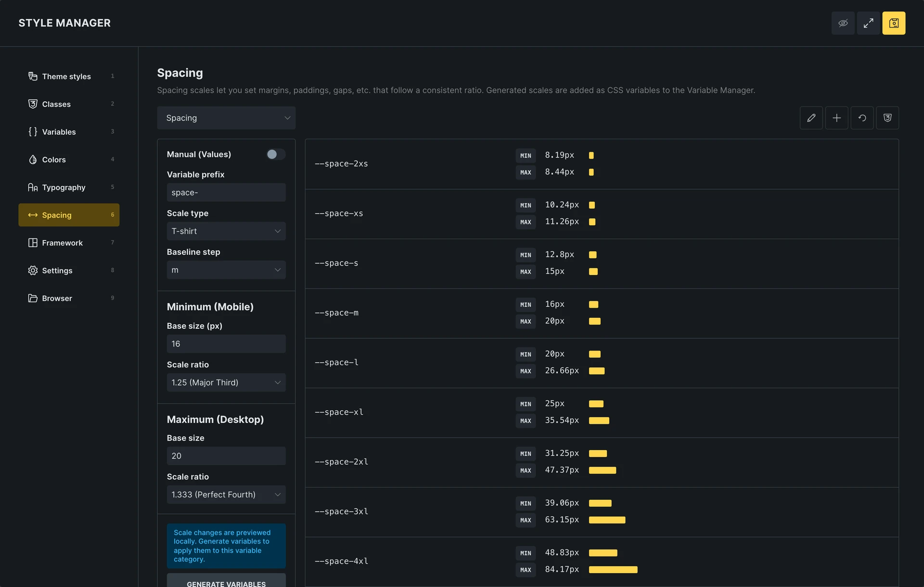Open the Typography section
This screenshot has height=587, width=924.
click(x=69, y=187)
